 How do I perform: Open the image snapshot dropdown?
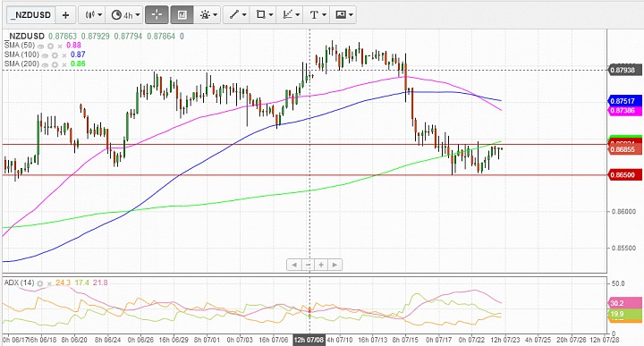[x=343, y=15]
